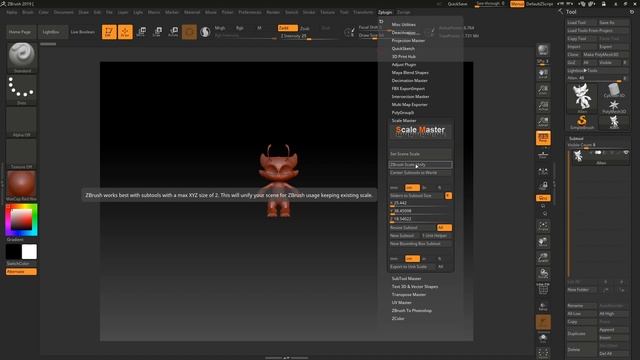Click the Zadd button
Viewport: 640px width, 360px height.
[288, 28]
